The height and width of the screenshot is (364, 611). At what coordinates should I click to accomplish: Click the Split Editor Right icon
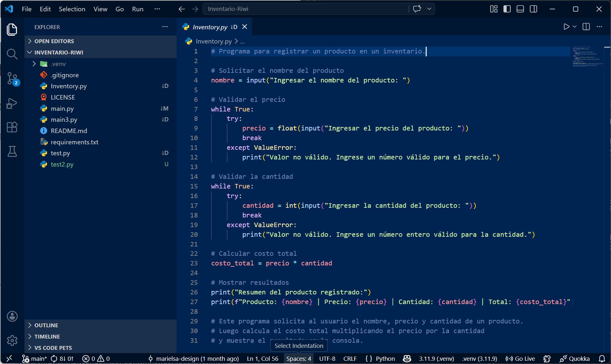click(586, 27)
